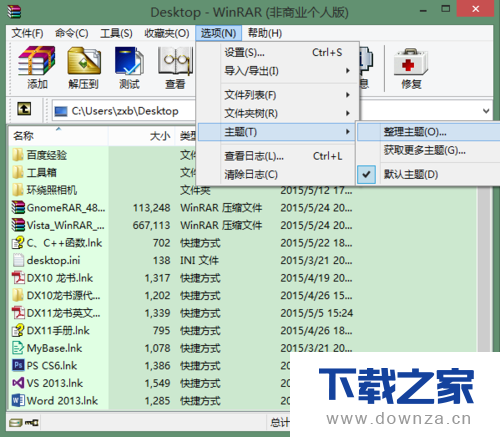Expand the 主题(T) submenu

coord(277,132)
